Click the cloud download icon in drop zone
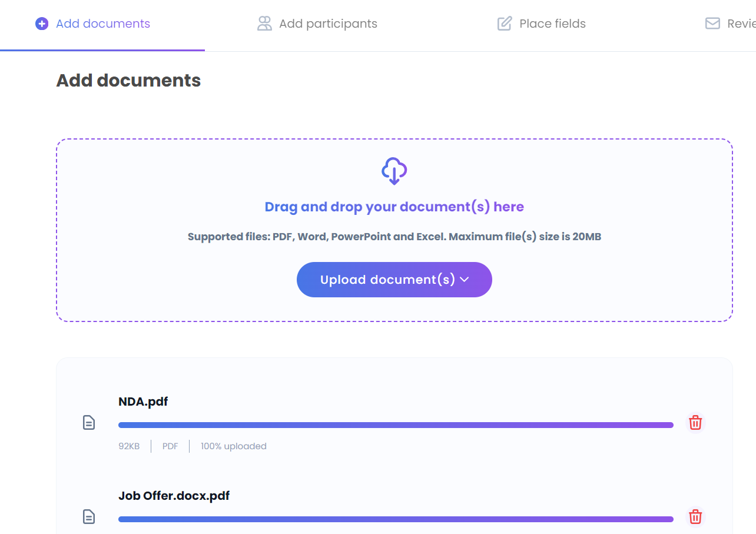 point(394,171)
